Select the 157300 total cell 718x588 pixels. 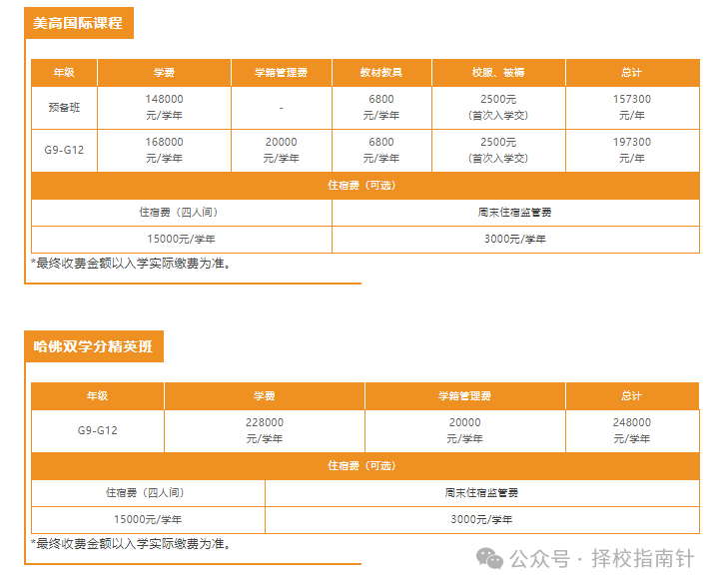(x=631, y=107)
